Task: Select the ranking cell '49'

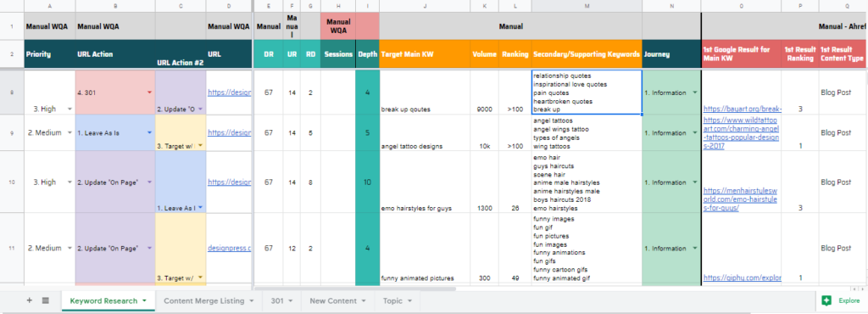Action: point(515,248)
